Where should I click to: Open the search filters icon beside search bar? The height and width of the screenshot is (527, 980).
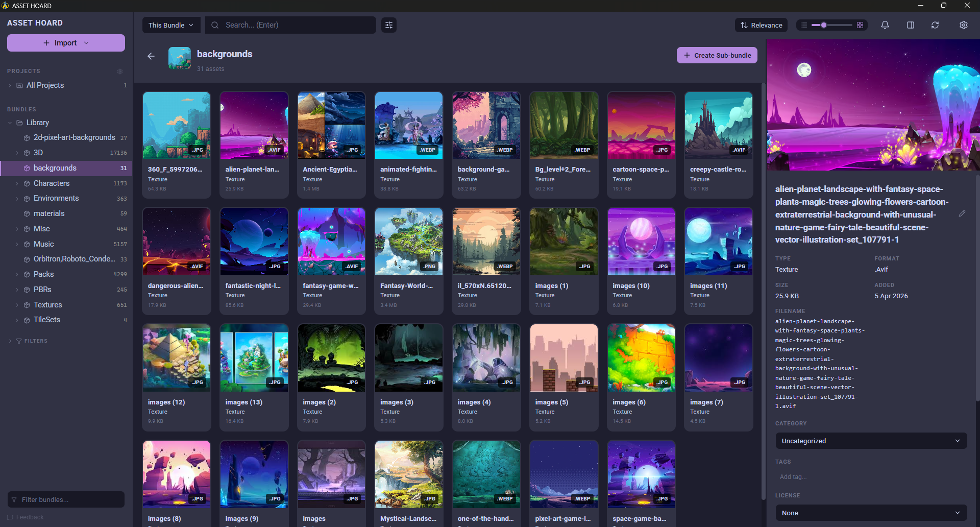pyautogui.click(x=388, y=25)
